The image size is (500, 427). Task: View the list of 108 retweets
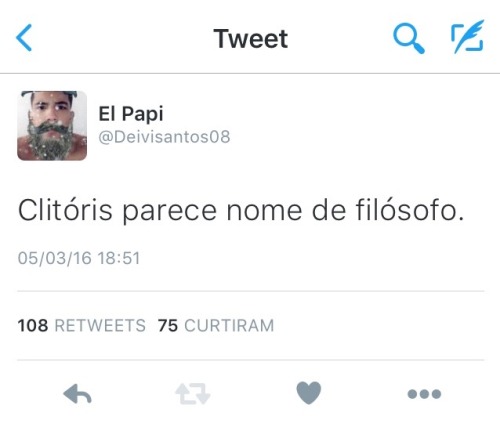click(x=82, y=325)
